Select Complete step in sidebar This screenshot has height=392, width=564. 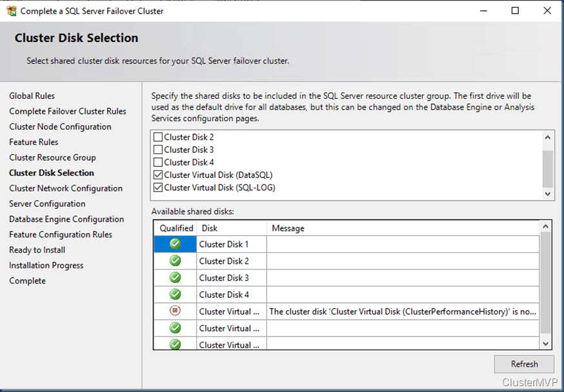pyautogui.click(x=27, y=281)
